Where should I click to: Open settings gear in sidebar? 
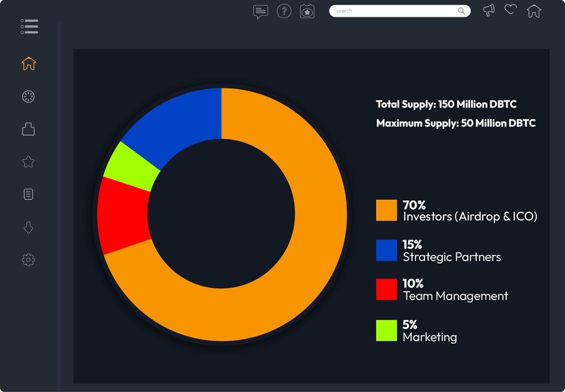pyautogui.click(x=28, y=260)
